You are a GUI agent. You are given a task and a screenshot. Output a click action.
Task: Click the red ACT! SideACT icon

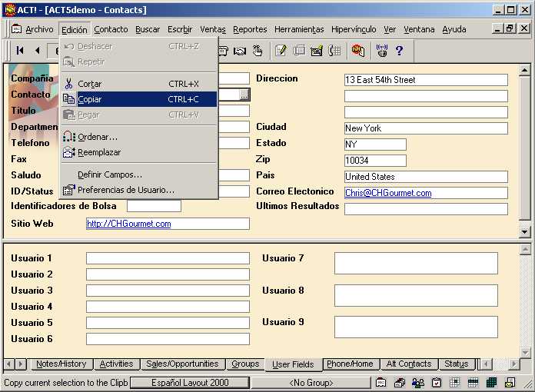coord(358,51)
